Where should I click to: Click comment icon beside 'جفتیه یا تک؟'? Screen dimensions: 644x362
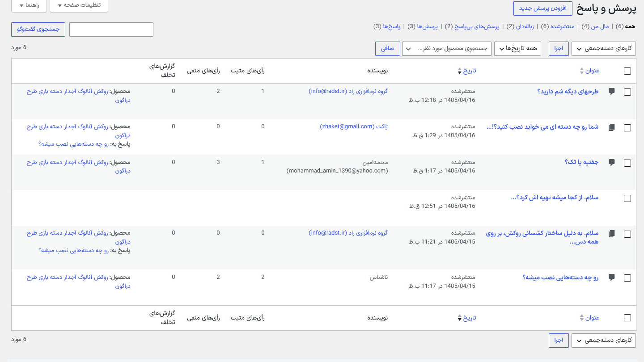[612, 162]
